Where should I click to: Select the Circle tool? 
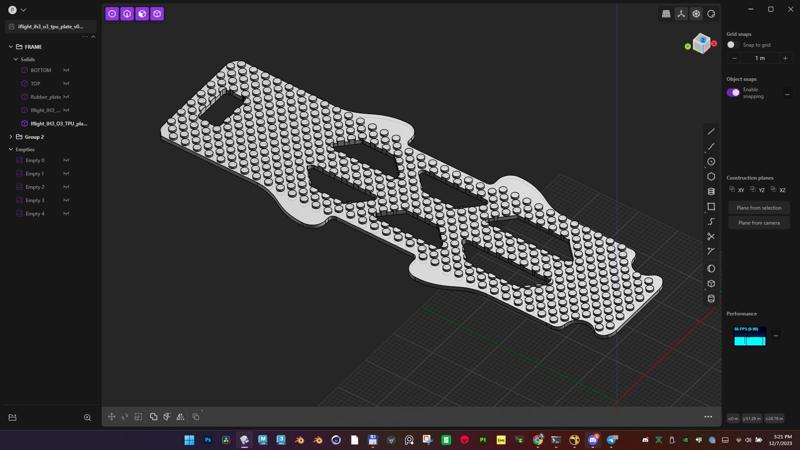pos(711,161)
